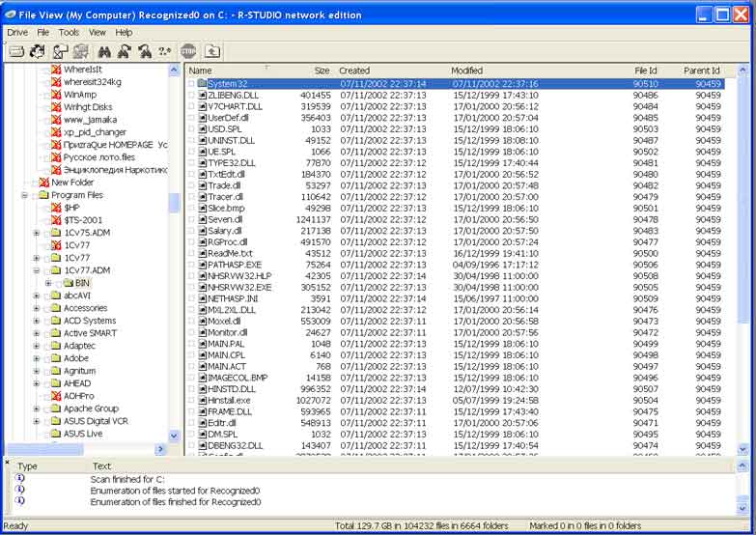The width and height of the screenshot is (756, 535).
Task: Click the Refresh toolbar icon with circular arrows
Action: pyautogui.click(x=38, y=51)
